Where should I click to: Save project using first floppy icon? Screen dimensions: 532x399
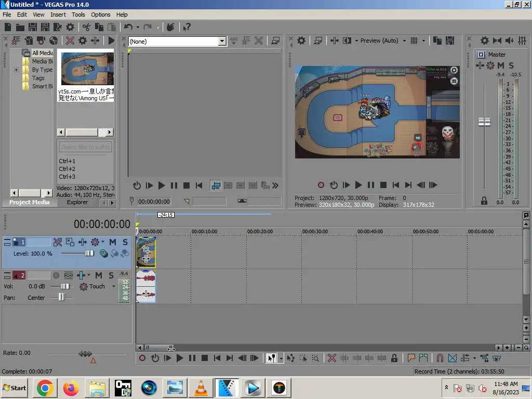[33, 27]
